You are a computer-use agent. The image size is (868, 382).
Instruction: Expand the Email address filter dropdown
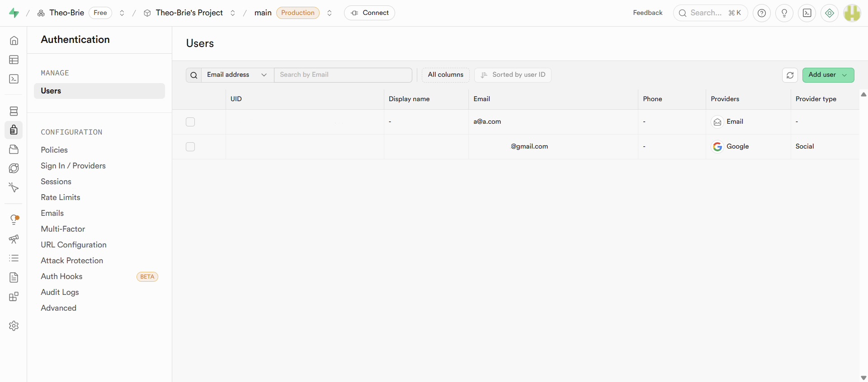coord(237,75)
